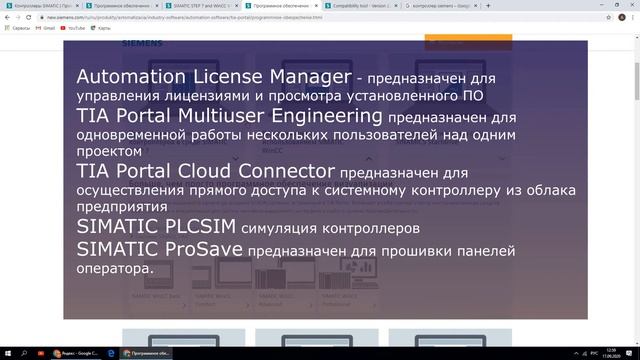Screen dimensions: 640x360
Task: Switch to the first 'Контроллеры SIMATIC' tab
Action: (x=42, y=6)
